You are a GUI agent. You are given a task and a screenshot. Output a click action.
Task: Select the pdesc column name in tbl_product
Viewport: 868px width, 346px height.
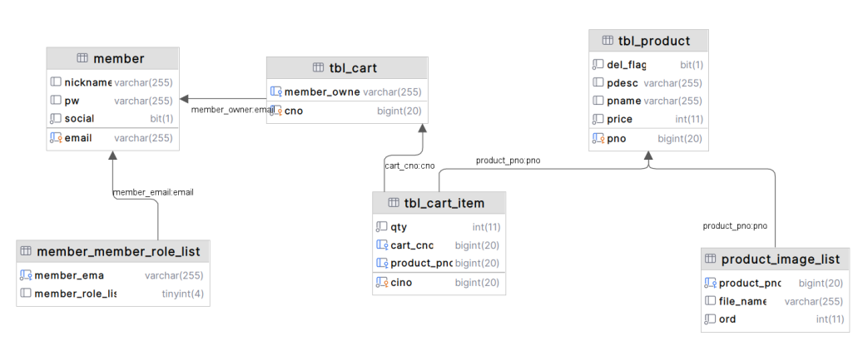pyautogui.click(x=622, y=83)
